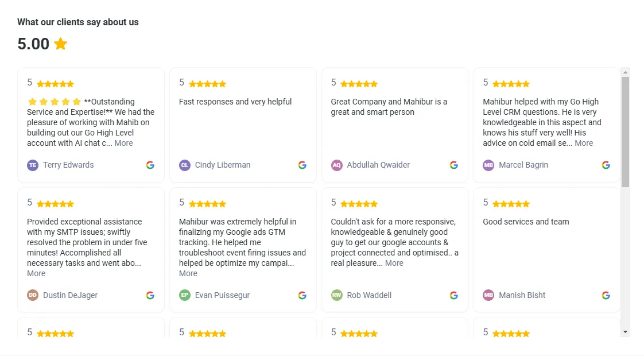Click the scrollbar down arrow in reviews
Viewport: 644px width, 360px height.
626,332
